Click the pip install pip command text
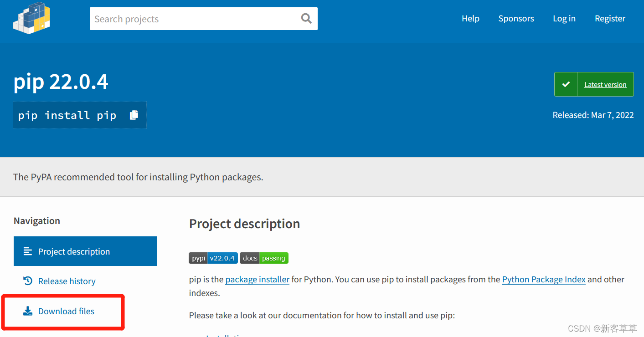 tap(67, 115)
